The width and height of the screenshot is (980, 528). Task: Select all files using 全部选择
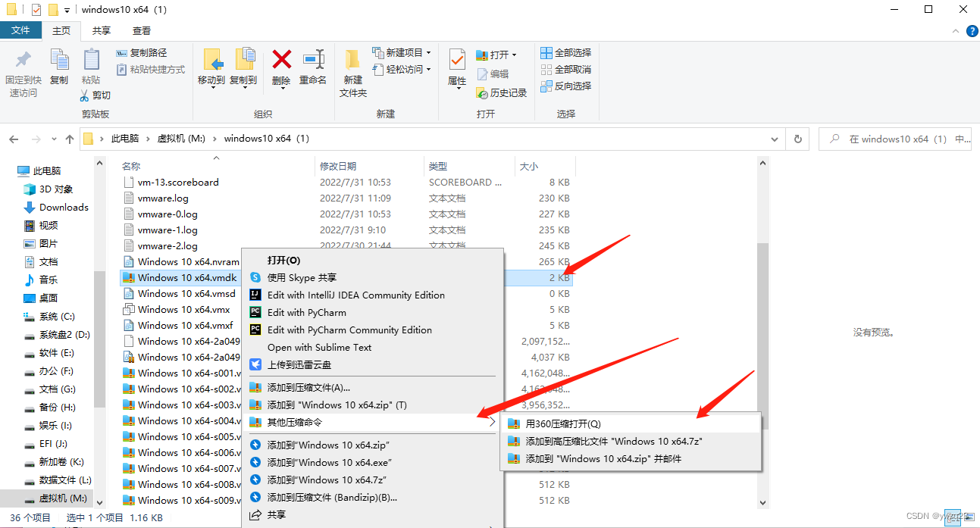[x=565, y=52]
